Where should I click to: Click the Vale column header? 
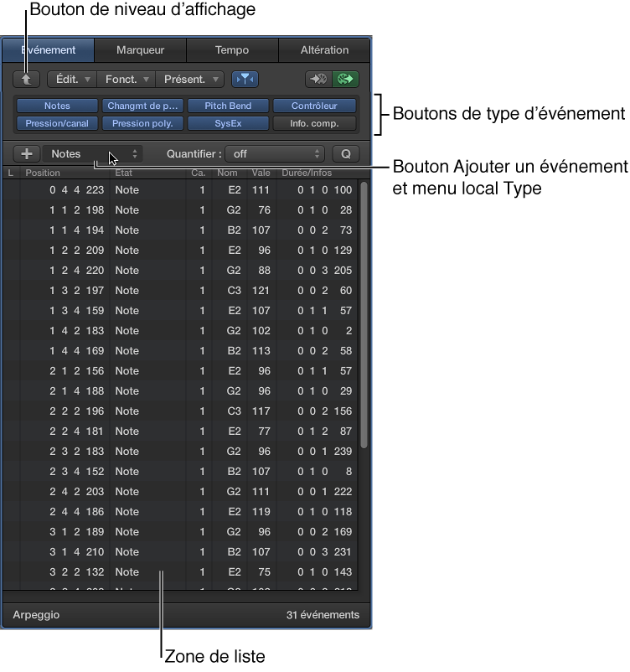point(261,173)
